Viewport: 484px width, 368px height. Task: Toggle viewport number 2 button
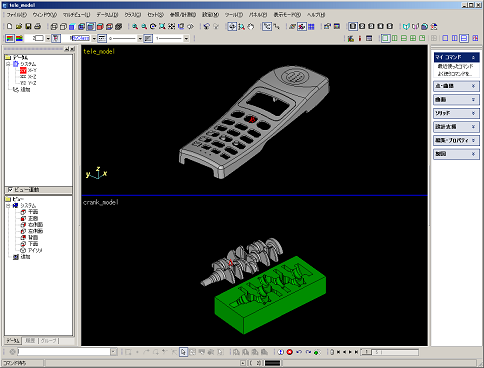point(362,26)
